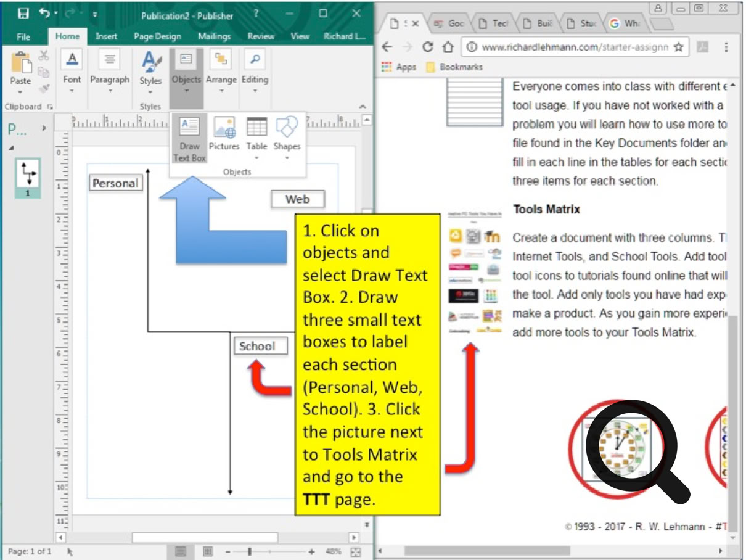Switch to the Tech Chrome tab
Screen dimensions: 746x560
tap(494, 23)
